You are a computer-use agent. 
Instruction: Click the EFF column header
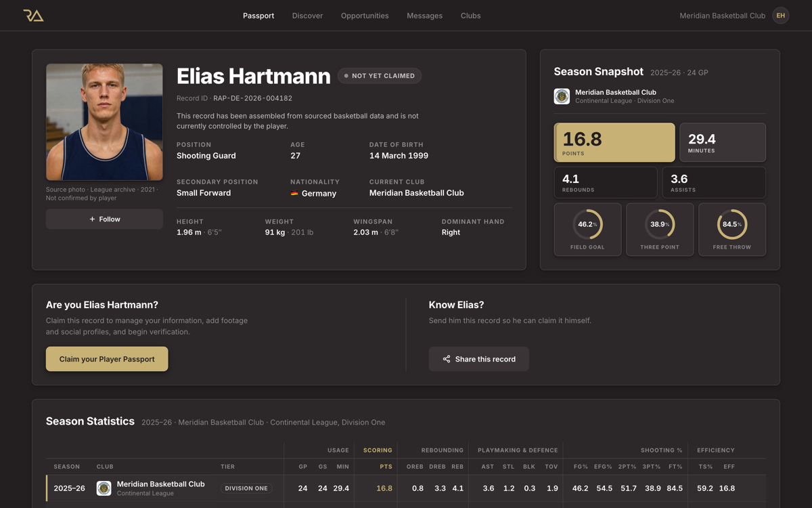[729, 467]
